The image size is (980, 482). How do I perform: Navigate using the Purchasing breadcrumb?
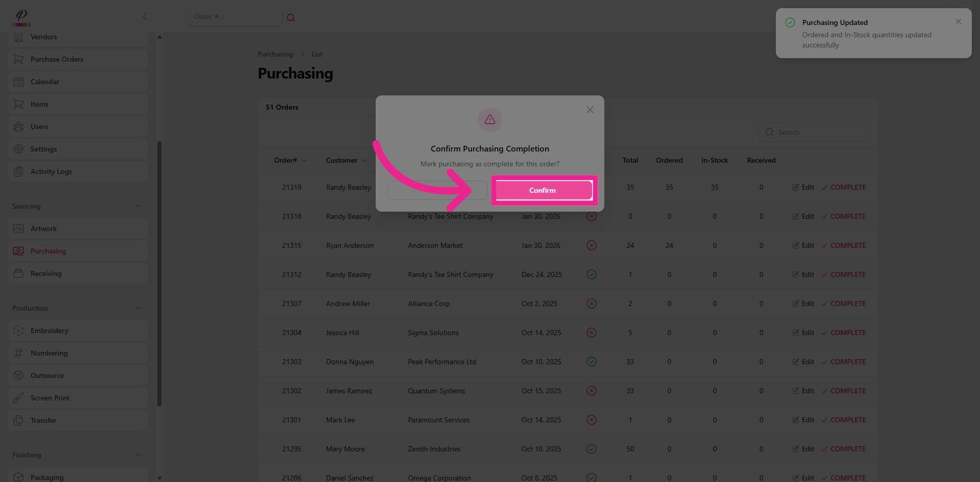point(275,54)
